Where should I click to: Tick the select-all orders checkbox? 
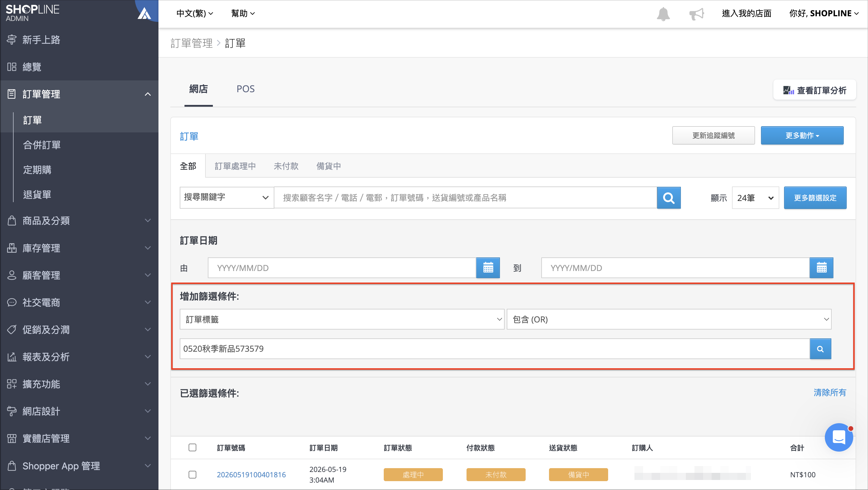192,447
